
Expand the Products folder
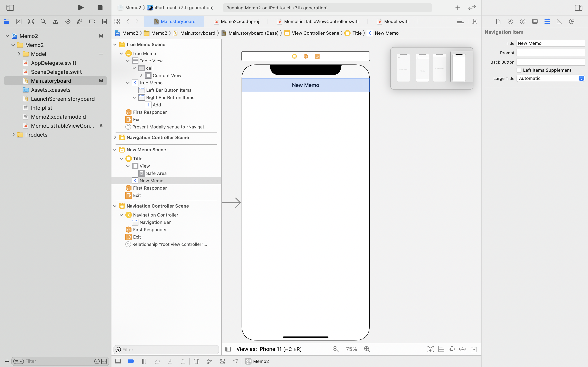click(13, 135)
